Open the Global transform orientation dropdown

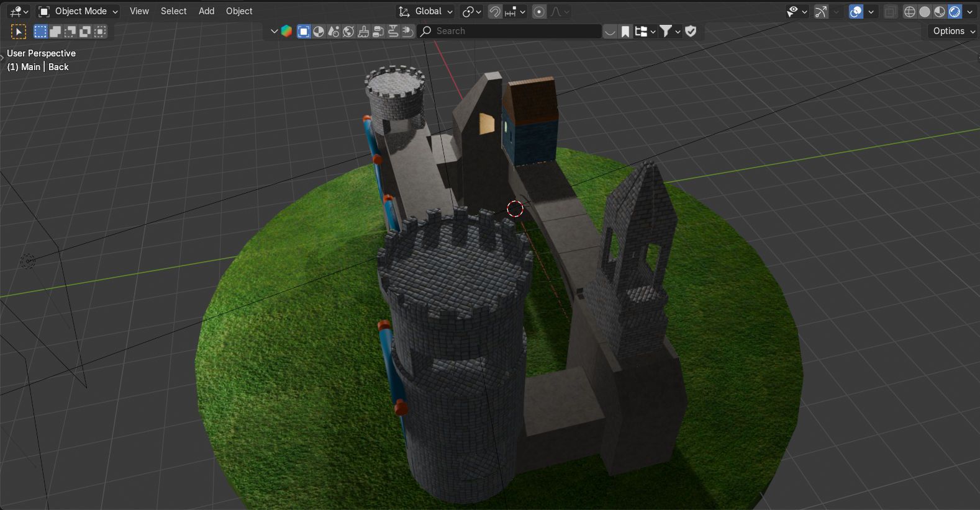pyautogui.click(x=425, y=11)
